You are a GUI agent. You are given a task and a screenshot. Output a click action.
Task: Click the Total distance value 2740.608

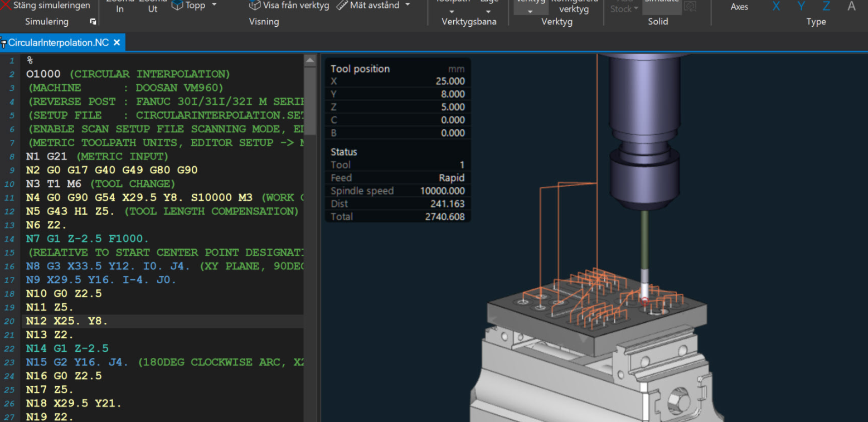444,216
